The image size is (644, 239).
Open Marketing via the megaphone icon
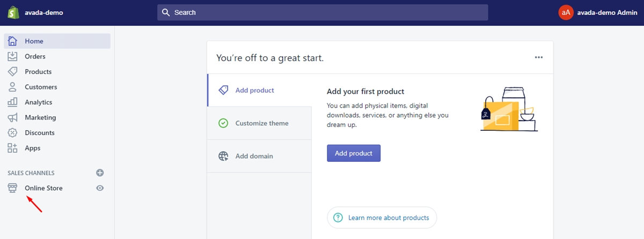[13, 117]
